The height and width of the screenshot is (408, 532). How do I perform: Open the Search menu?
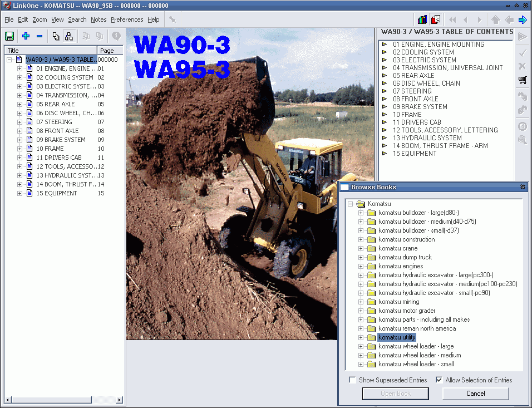point(77,19)
